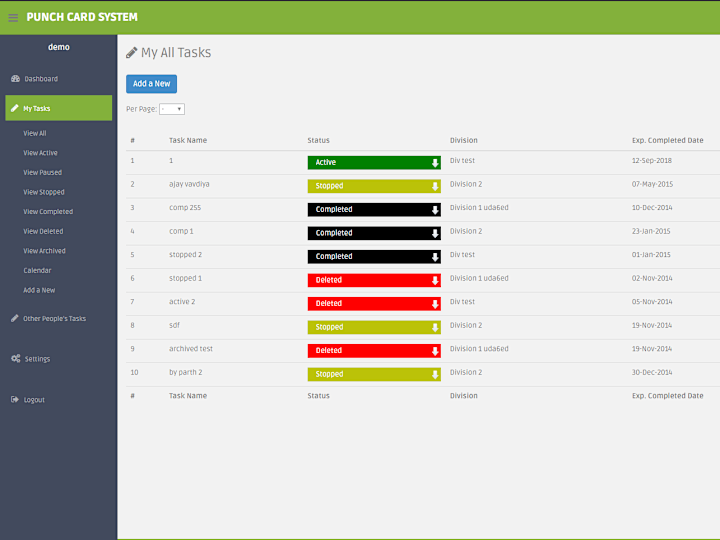
Task: Click the Logout arrow icon
Action: [15, 399]
